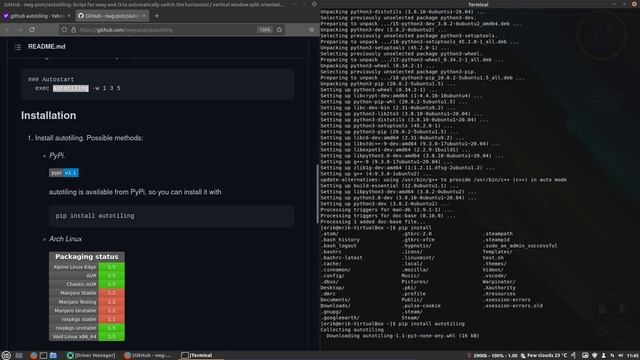
Task: Click the Manjaro Testing packaging row
Action: pos(87,302)
